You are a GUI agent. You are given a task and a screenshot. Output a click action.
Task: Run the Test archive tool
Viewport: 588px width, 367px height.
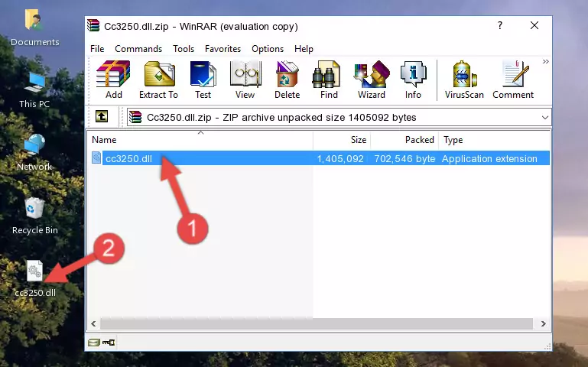[x=203, y=80]
